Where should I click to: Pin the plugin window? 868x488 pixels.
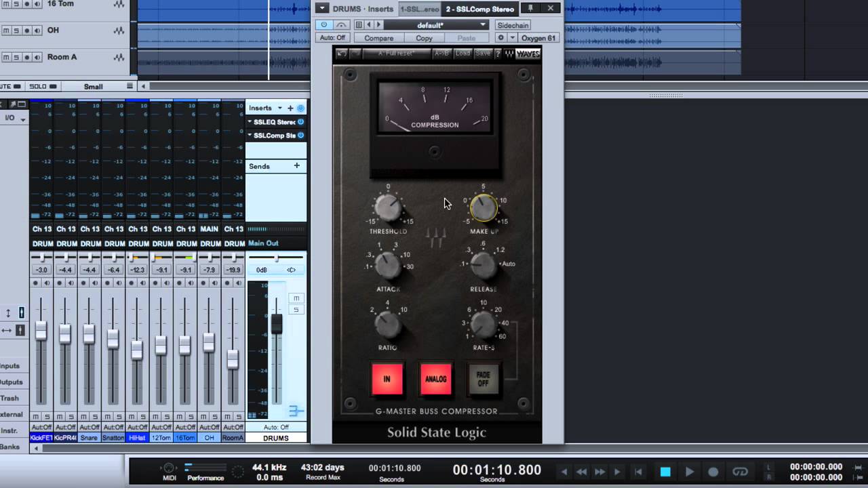(531, 8)
